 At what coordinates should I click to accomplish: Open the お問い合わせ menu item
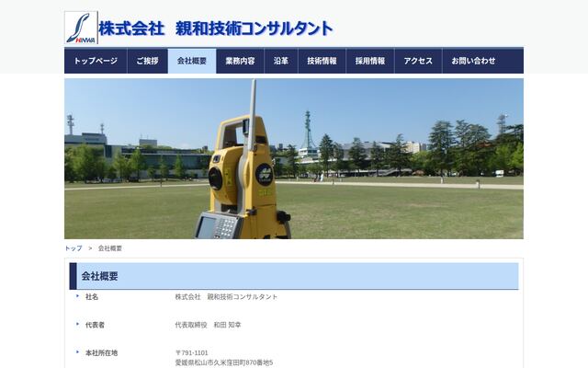pos(474,61)
